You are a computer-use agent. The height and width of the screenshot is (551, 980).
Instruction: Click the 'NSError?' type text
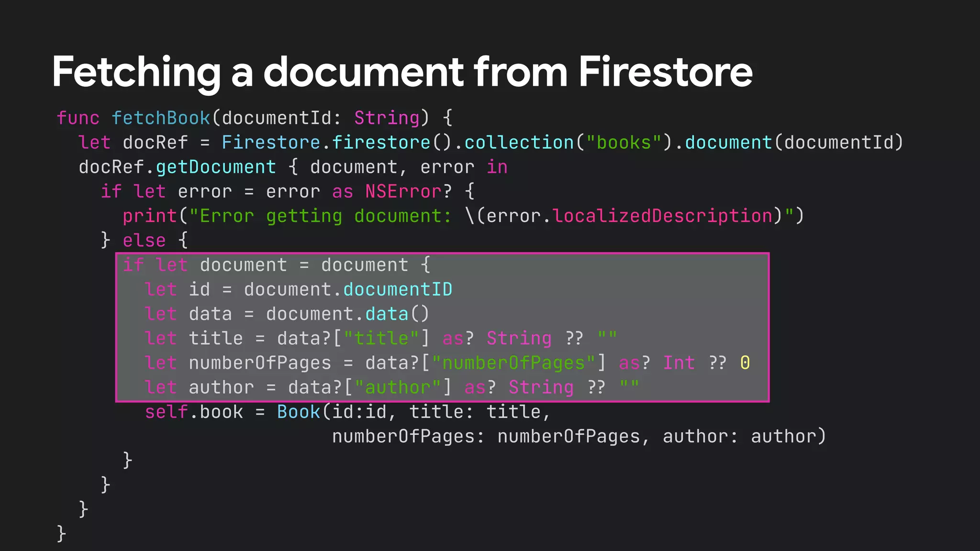point(408,191)
